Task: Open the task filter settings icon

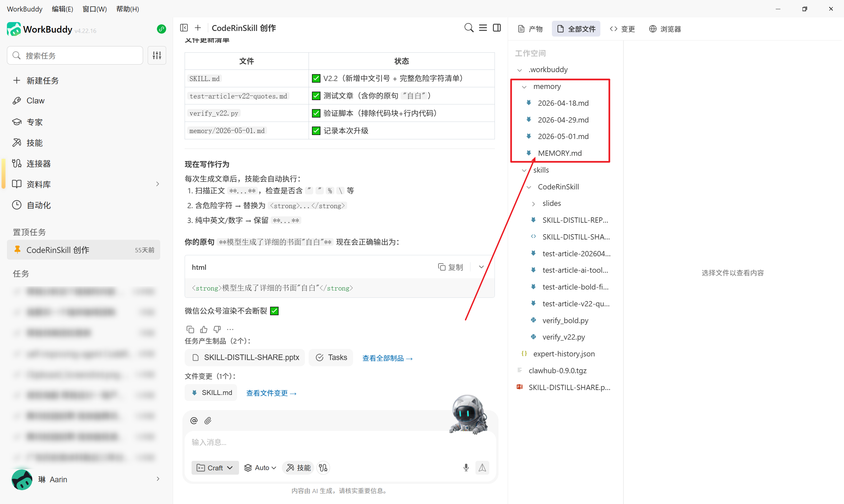Action: point(157,55)
